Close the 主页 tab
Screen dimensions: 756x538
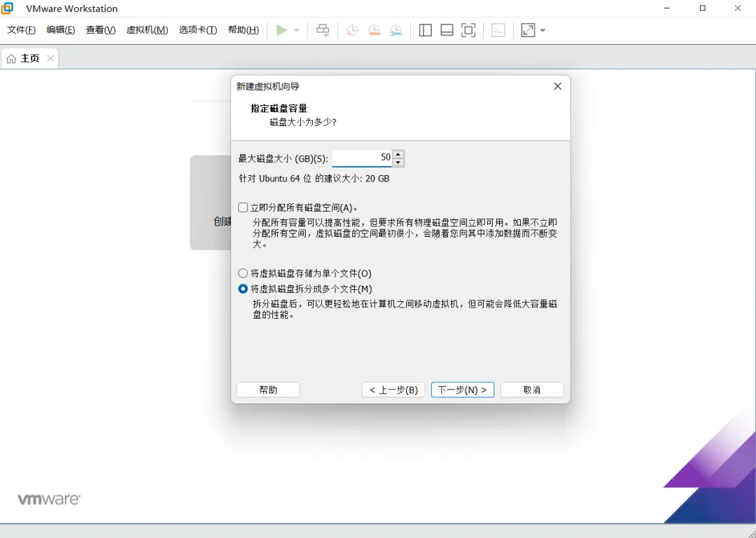point(50,58)
